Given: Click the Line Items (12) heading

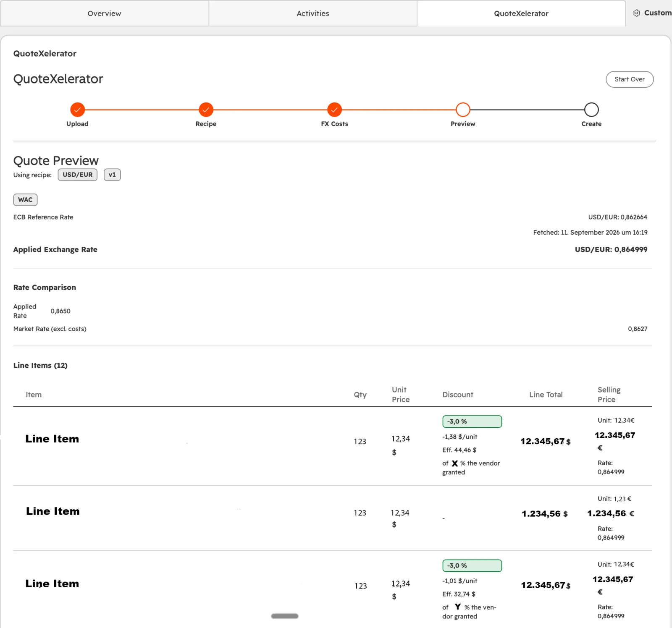Looking at the screenshot, I should tap(40, 365).
